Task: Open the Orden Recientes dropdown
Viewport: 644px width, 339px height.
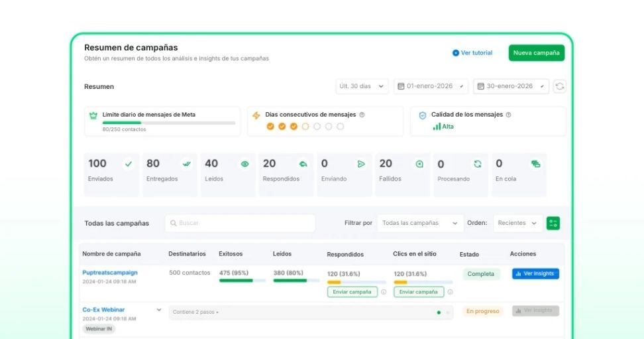Action: coord(518,223)
